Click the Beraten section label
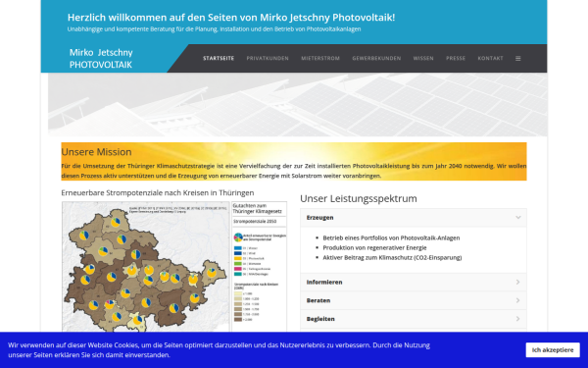This screenshot has height=368, width=588. tap(318, 300)
